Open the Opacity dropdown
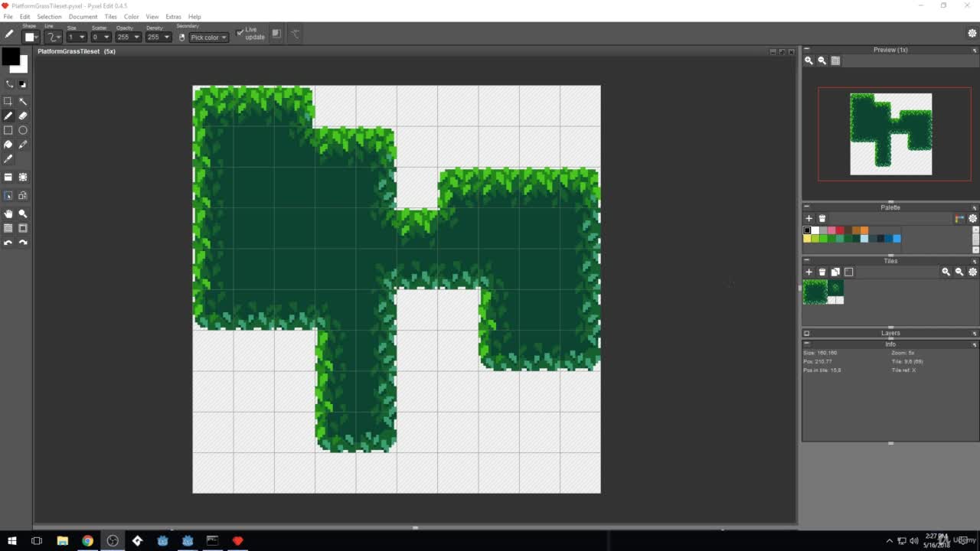This screenshot has height=551, width=980. click(129, 37)
